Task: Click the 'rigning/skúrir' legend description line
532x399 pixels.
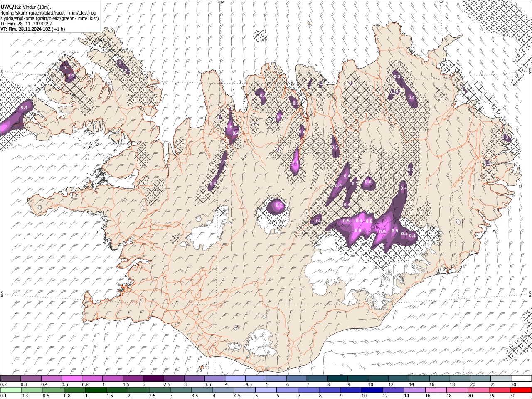Action: (48, 12)
